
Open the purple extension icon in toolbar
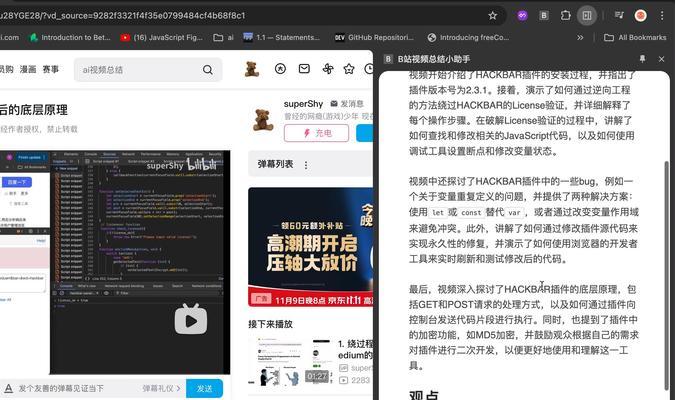pyautogui.click(x=522, y=16)
